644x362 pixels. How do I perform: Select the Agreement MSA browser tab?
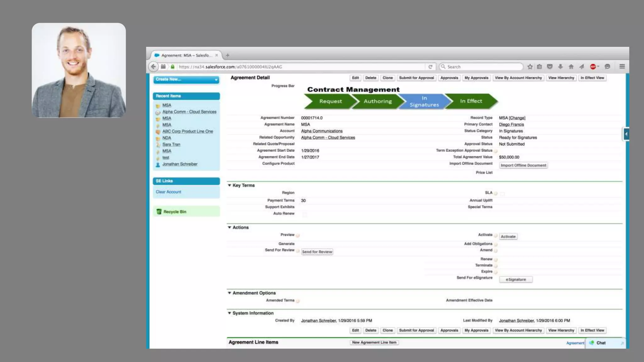click(x=186, y=55)
